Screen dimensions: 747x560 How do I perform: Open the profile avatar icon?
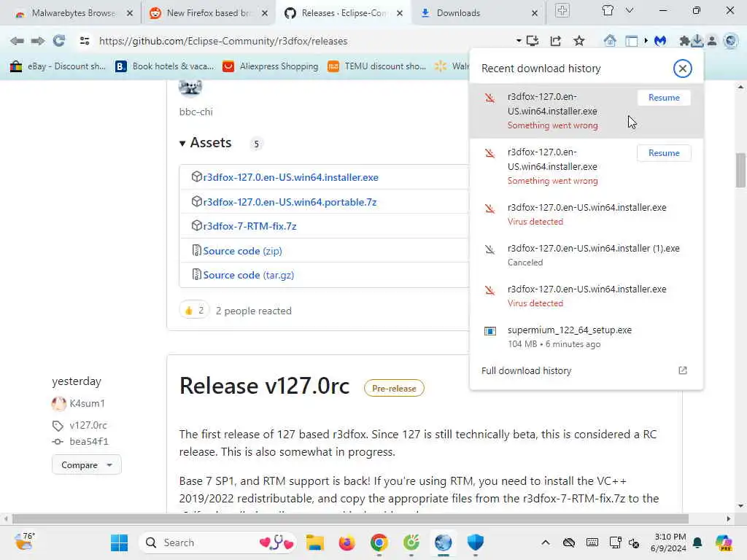click(712, 41)
